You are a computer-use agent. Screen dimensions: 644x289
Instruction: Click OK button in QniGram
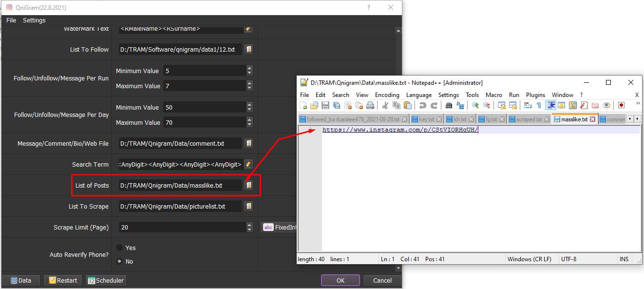341,280
